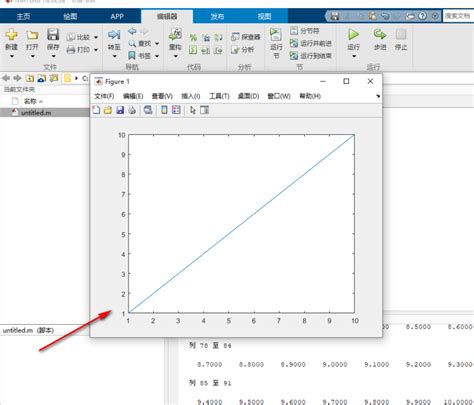Expand the dropdown arrow under Run button
Viewport: 474px width, 405px height.
[x=354, y=56]
